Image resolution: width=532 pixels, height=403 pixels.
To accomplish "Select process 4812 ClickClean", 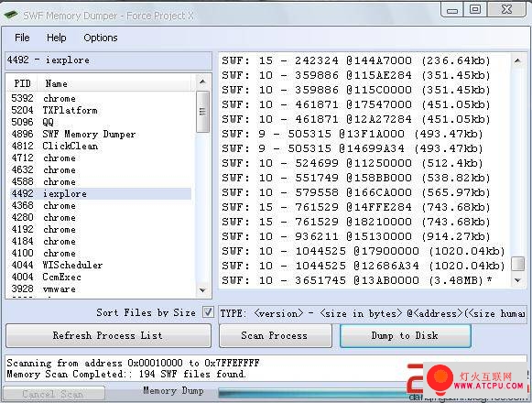I will point(100,146).
